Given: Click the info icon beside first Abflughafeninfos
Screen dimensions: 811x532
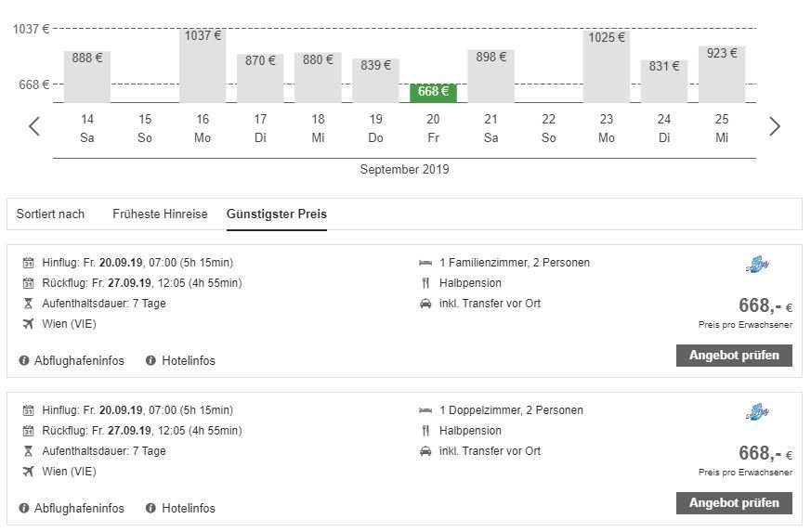Looking at the screenshot, I should tap(24, 360).
